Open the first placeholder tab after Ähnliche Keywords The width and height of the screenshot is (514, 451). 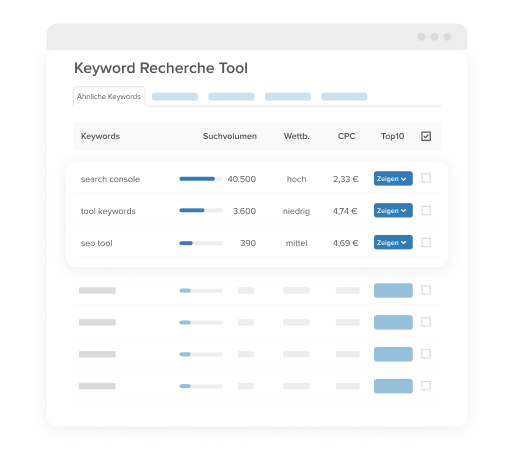click(x=175, y=97)
